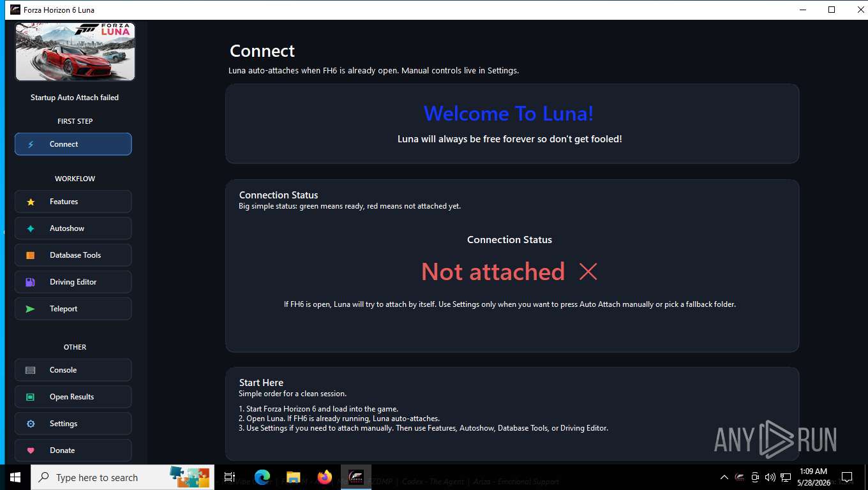Open the Features section
Screen dimensions: 868x490
click(73, 202)
